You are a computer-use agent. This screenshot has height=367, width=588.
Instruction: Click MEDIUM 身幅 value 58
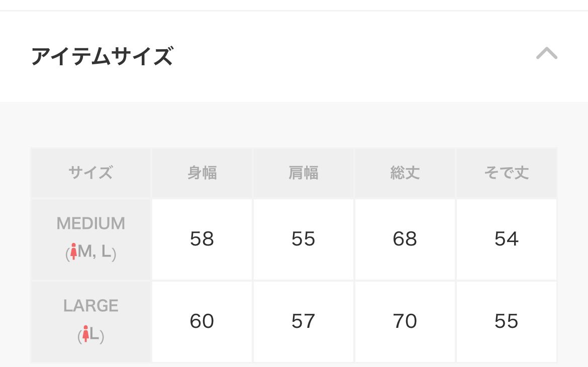[202, 239]
